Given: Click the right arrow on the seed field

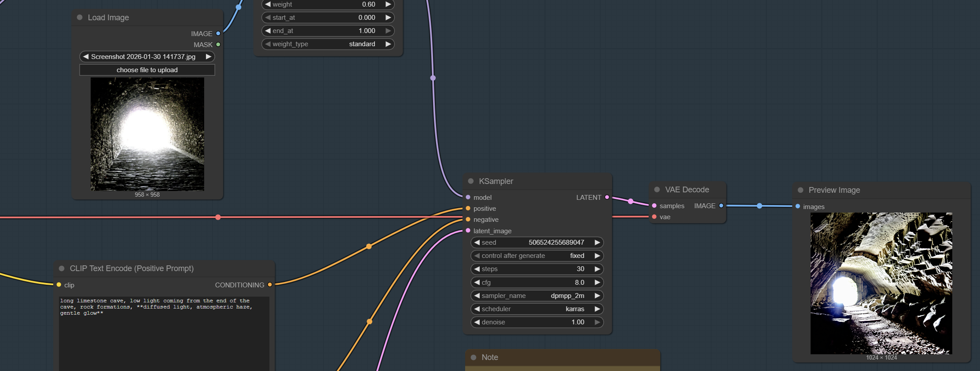Looking at the screenshot, I should (x=597, y=242).
